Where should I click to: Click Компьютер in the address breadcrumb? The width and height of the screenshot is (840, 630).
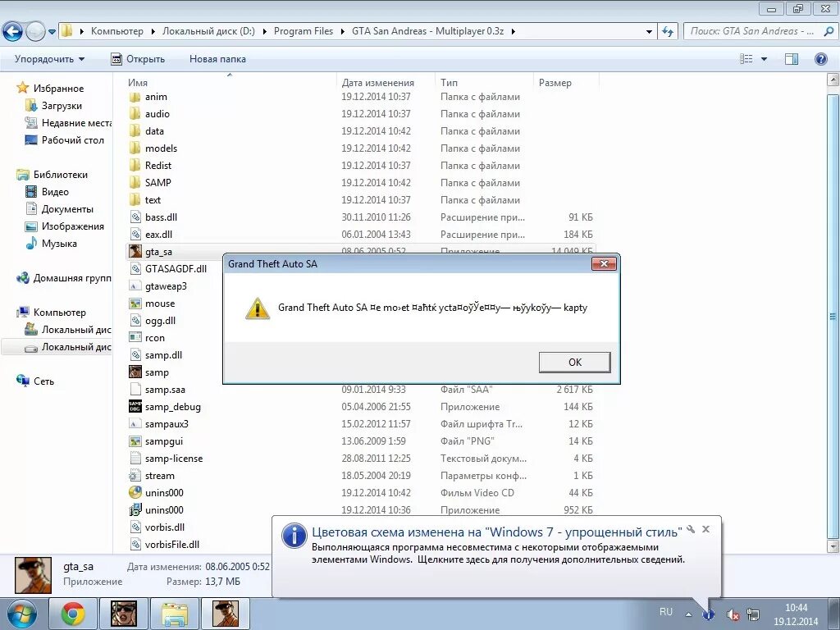116,31
